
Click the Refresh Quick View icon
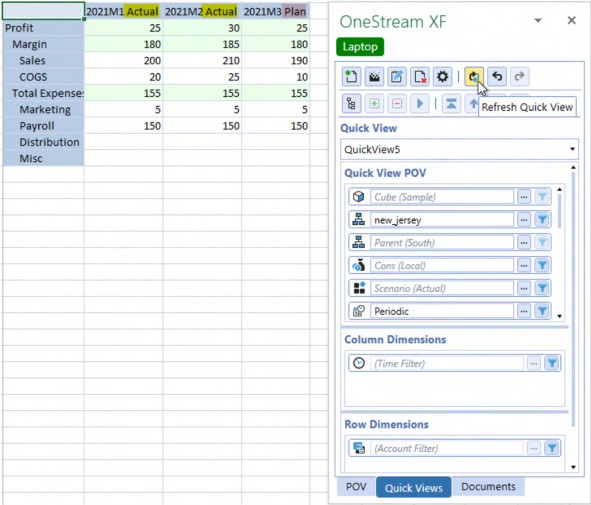pos(474,77)
